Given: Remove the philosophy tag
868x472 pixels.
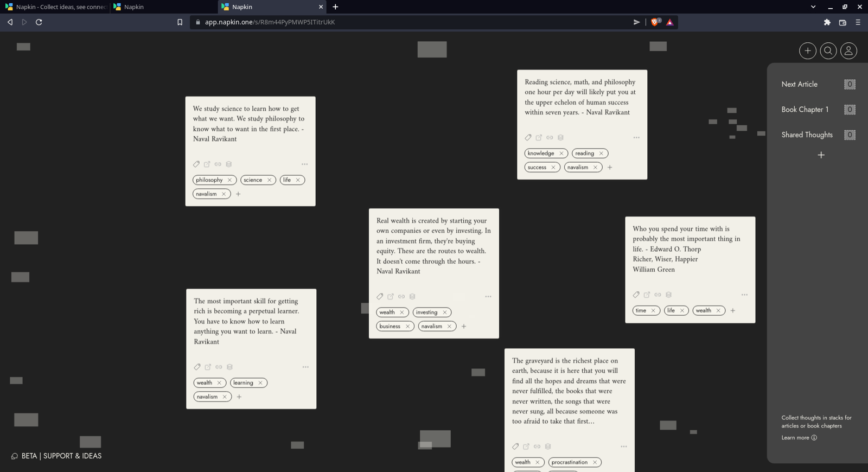Looking at the screenshot, I should [x=229, y=180].
